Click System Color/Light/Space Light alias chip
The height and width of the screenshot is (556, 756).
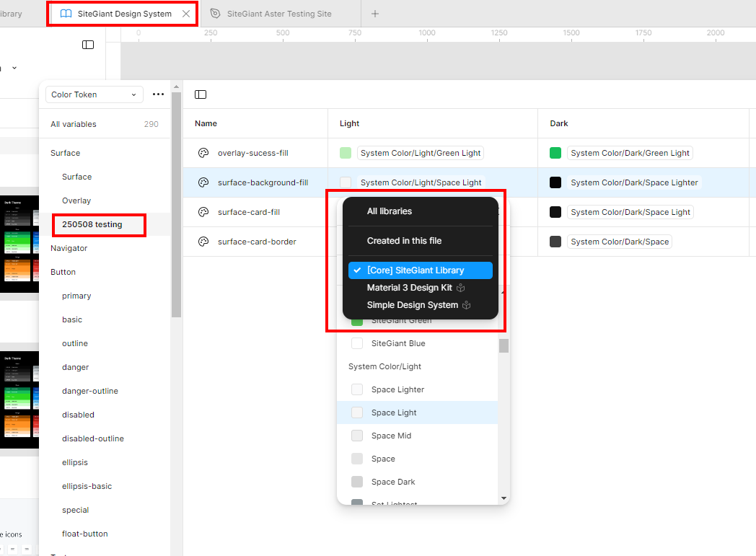[421, 182]
